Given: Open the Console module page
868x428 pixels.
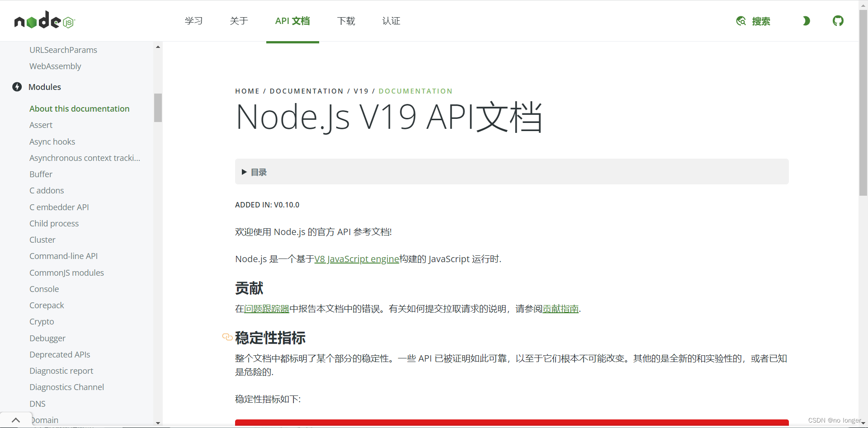Looking at the screenshot, I should tap(44, 289).
